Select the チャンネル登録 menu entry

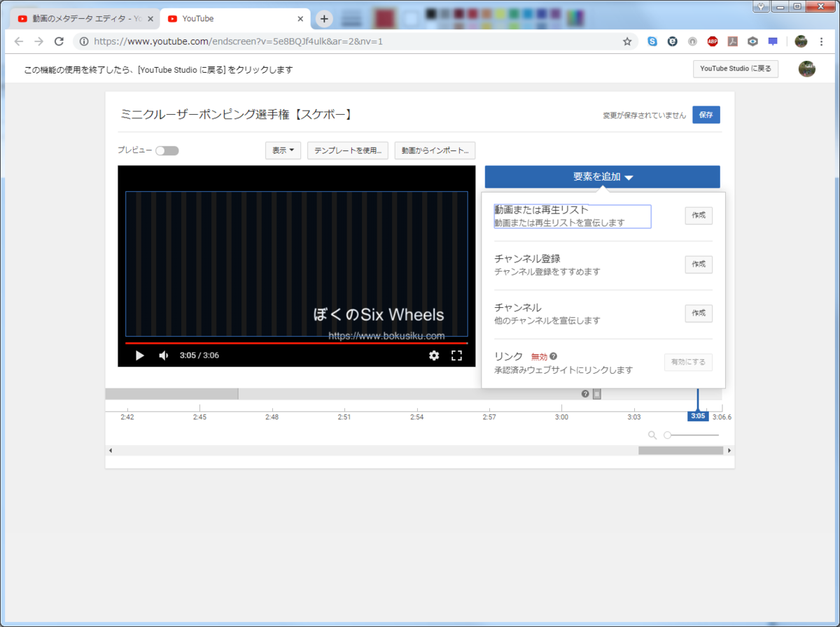[547, 265]
